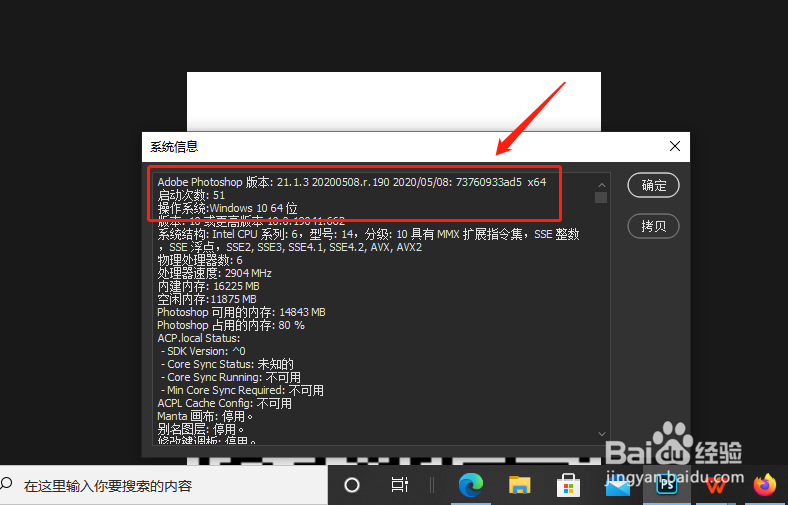Click the '别名图层: 停用。' line
Image resolution: width=788 pixels, height=505 pixels.
pyautogui.click(x=201, y=430)
